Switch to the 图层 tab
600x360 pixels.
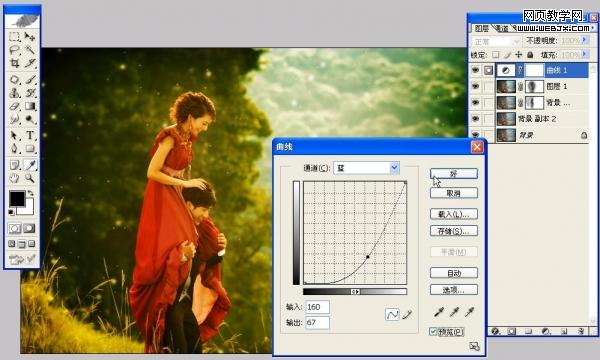pos(481,28)
